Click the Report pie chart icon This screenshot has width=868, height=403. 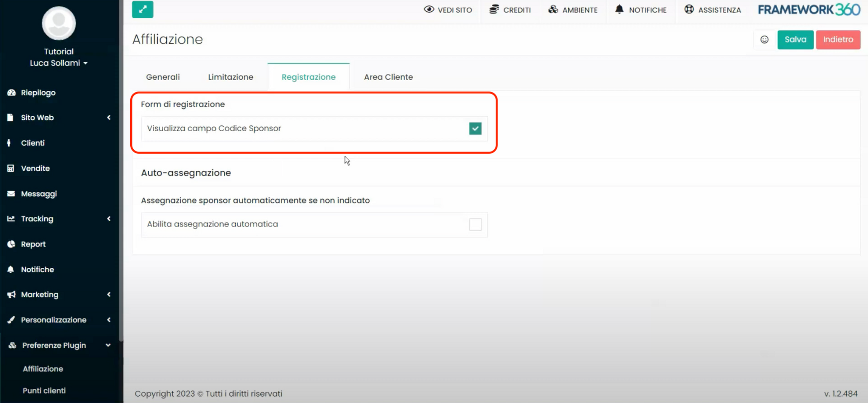11,244
